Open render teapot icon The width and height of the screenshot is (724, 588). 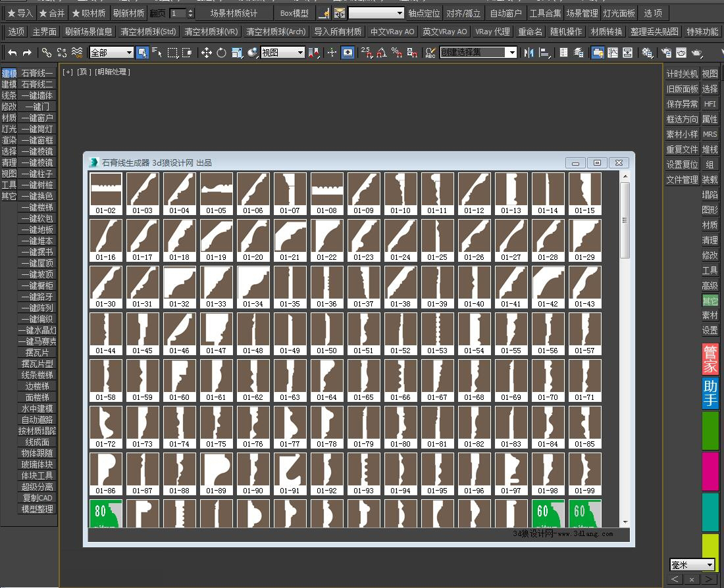click(x=697, y=53)
